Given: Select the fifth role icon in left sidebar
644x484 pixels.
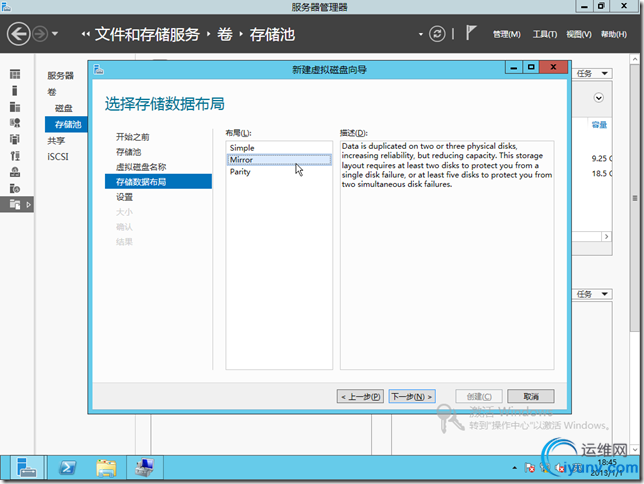Looking at the screenshot, I should coord(15,139).
